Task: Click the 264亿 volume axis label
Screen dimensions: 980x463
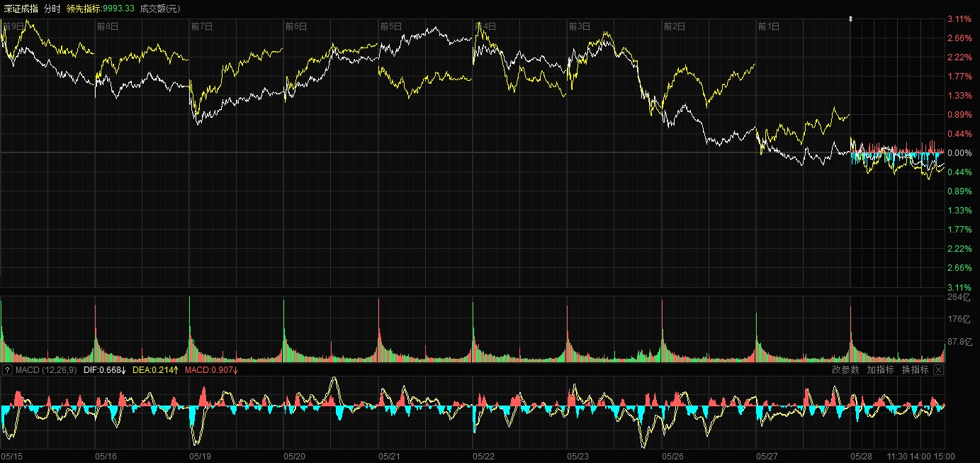Action: (958, 299)
